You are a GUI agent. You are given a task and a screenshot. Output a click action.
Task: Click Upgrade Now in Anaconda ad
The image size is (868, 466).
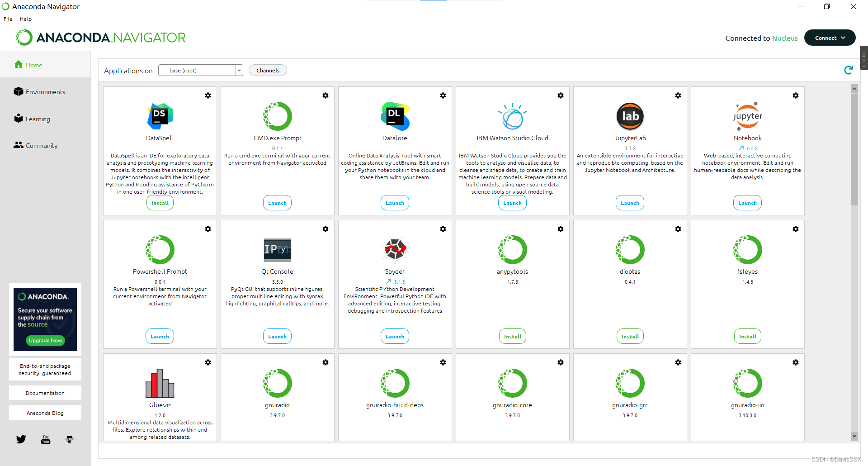[x=45, y=340]
